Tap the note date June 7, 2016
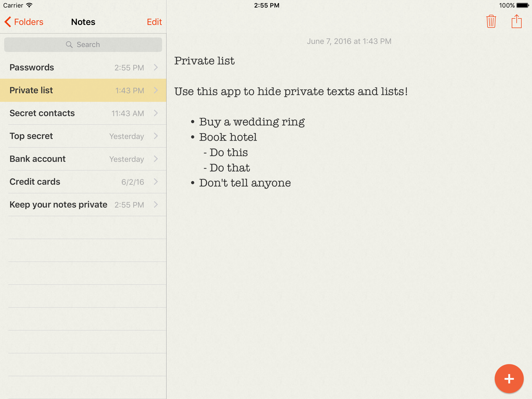Screen dimensions: 532x399 (349, 41)
